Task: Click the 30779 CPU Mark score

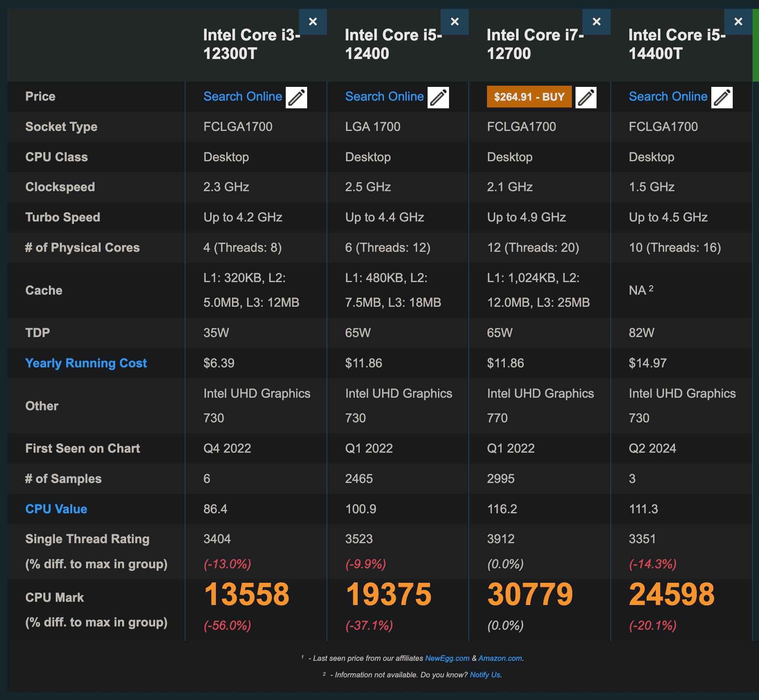Action: [530, 595]
